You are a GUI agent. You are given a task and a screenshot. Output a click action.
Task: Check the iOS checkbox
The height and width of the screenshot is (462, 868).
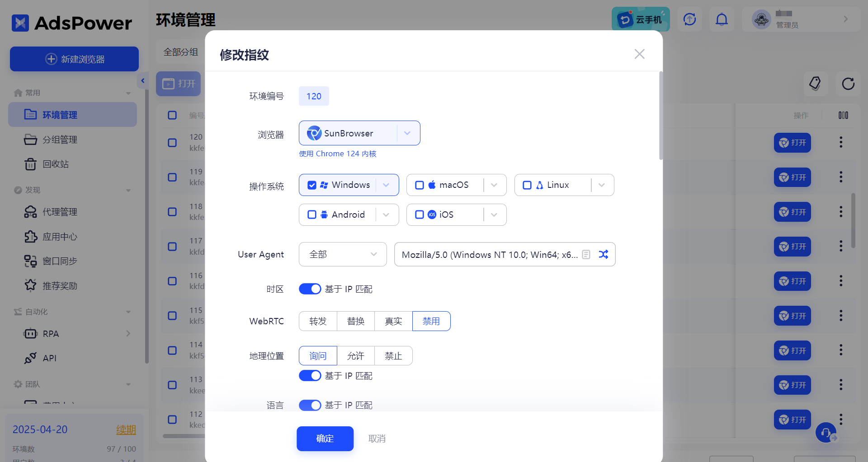(420, 215)
